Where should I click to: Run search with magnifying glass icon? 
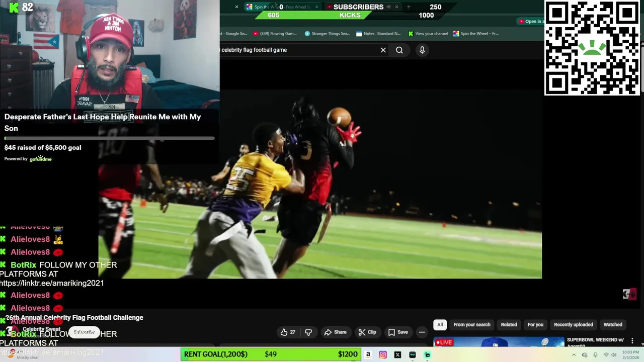tap(399, 50)
